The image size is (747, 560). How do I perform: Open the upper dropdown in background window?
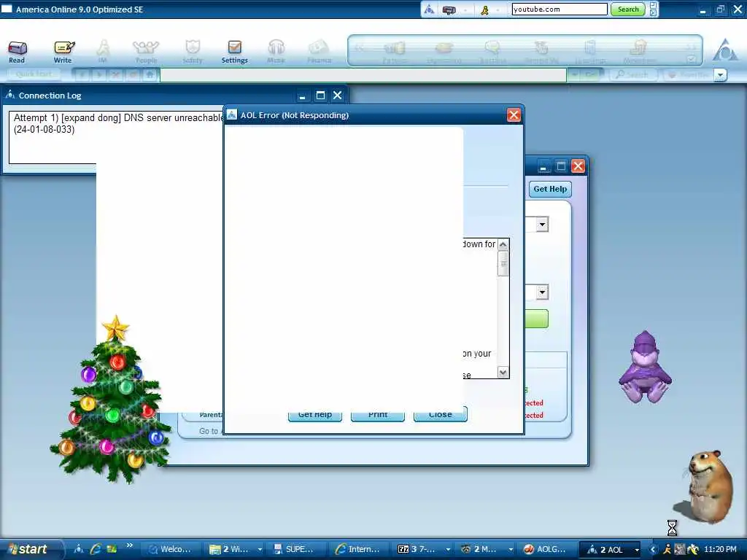(542, 225)
